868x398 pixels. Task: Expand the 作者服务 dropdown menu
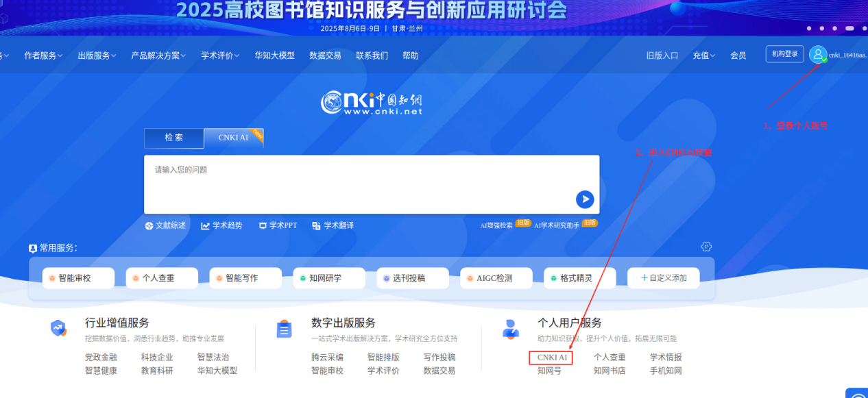pos(43,55)
